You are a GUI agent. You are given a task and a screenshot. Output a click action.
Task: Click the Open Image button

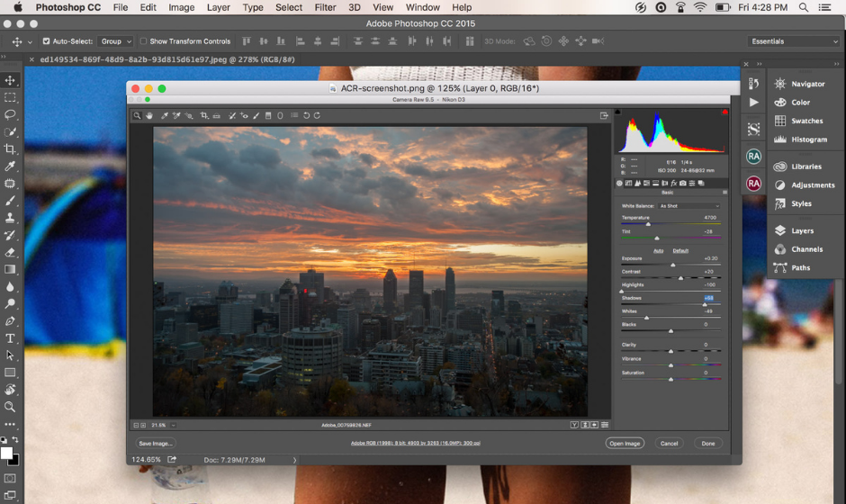click(x=625, y=444)
